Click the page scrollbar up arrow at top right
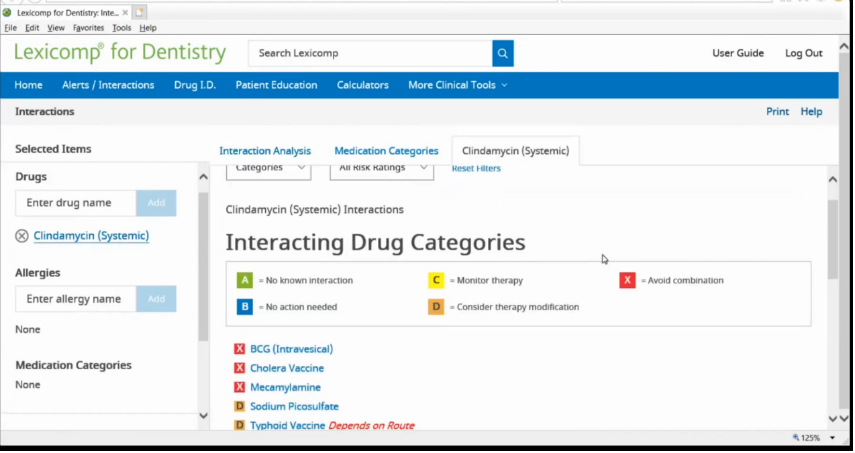 [x=844, y=46]
